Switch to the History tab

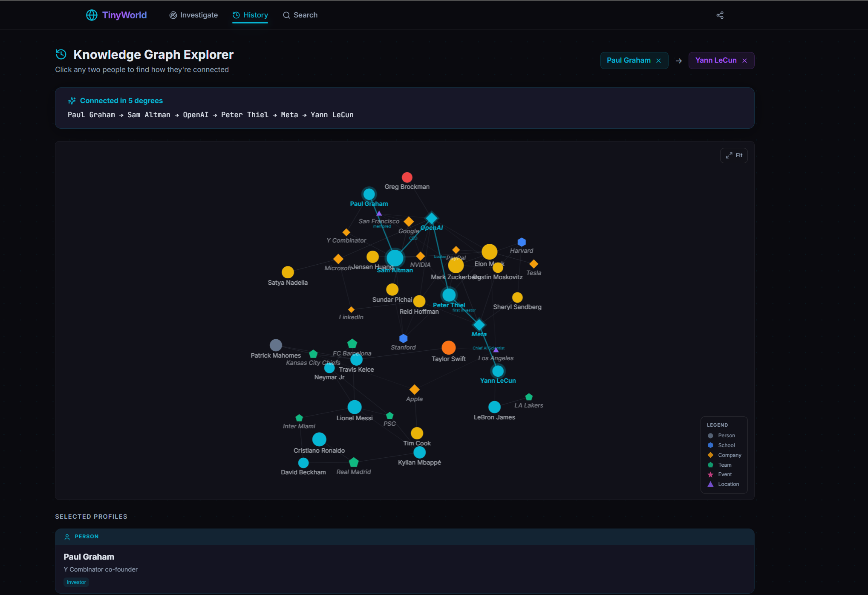point(250,15)
